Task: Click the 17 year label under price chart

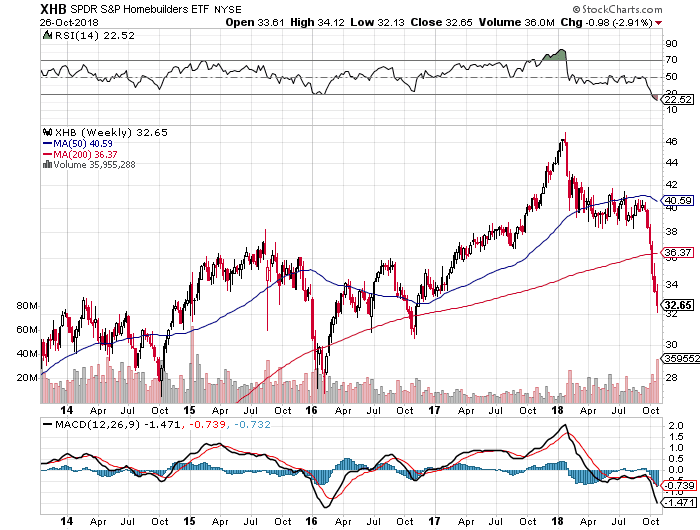Action: pyautogui.click(x=434, y=410)
